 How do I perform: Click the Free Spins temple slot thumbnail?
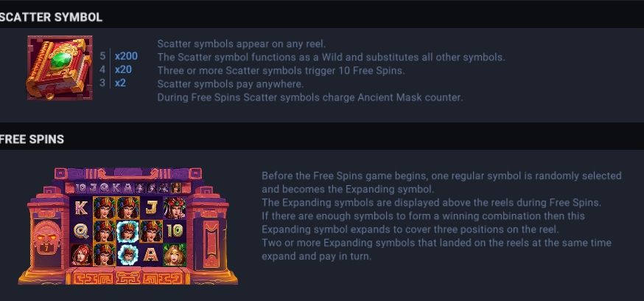coord(127,226)
